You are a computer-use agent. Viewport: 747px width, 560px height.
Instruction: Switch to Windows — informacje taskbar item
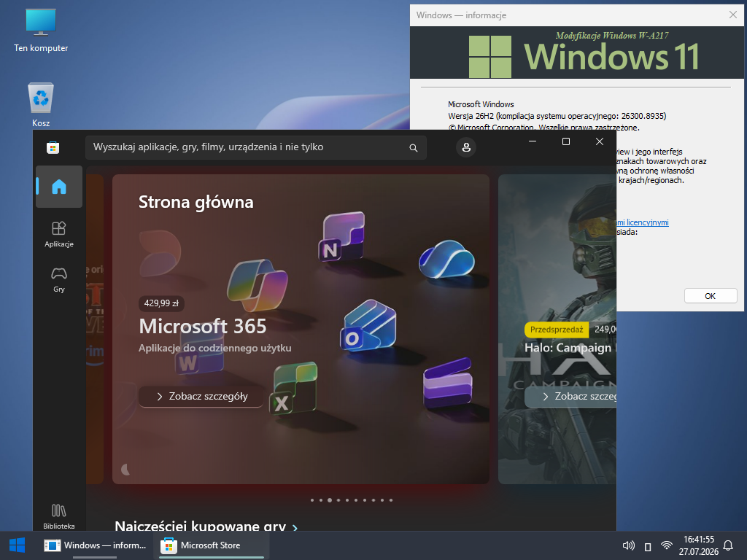[96, 545]
